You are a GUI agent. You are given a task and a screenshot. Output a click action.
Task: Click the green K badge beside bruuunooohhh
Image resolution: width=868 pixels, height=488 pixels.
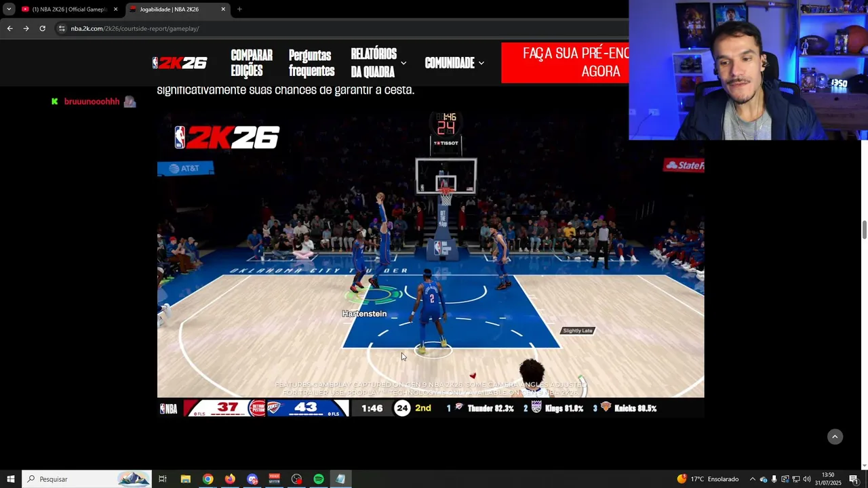55,102
